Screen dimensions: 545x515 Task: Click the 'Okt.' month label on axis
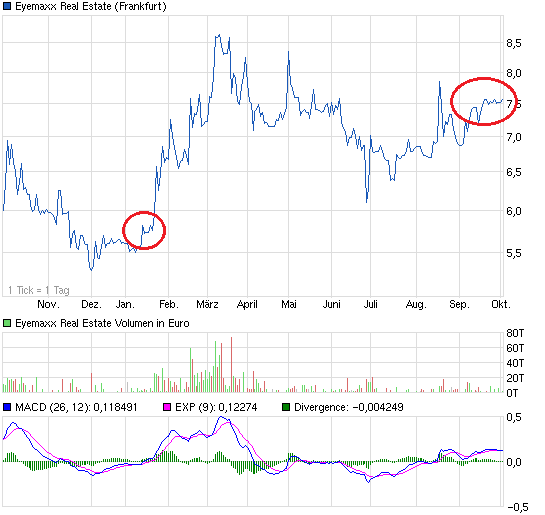(501, 304)
